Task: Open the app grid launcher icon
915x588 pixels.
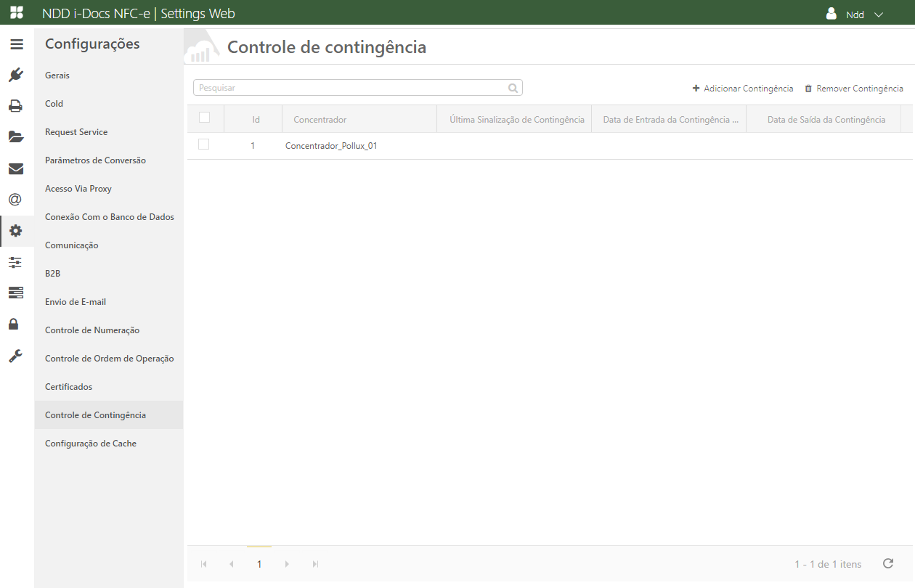Action: tap(16, 13)
